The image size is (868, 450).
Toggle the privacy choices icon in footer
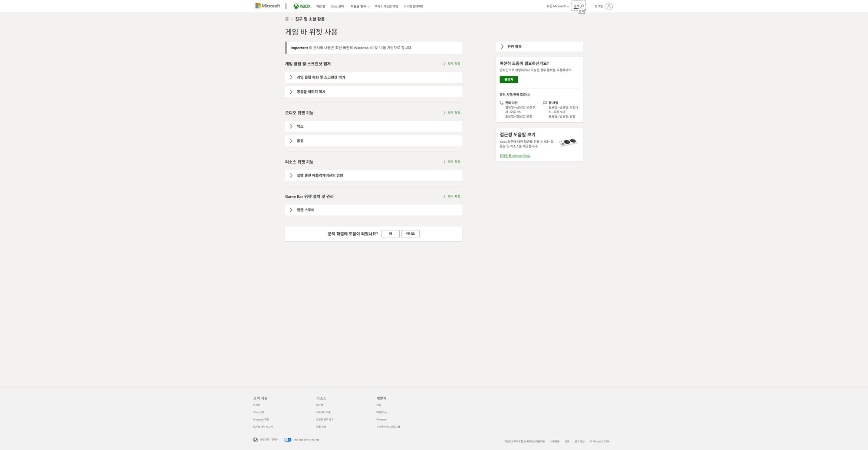pyautogui.click(x=287, y=440)
